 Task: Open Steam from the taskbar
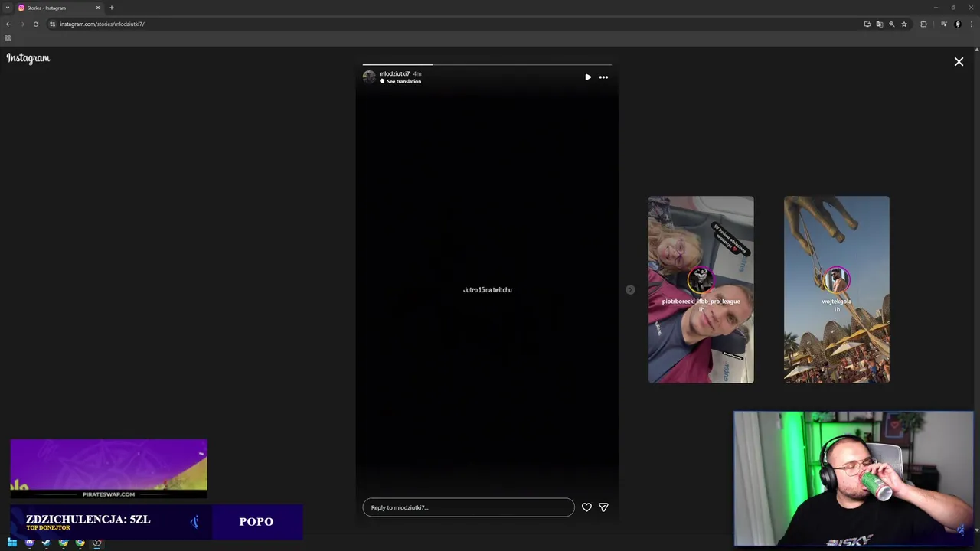click(x=46, y=543)
